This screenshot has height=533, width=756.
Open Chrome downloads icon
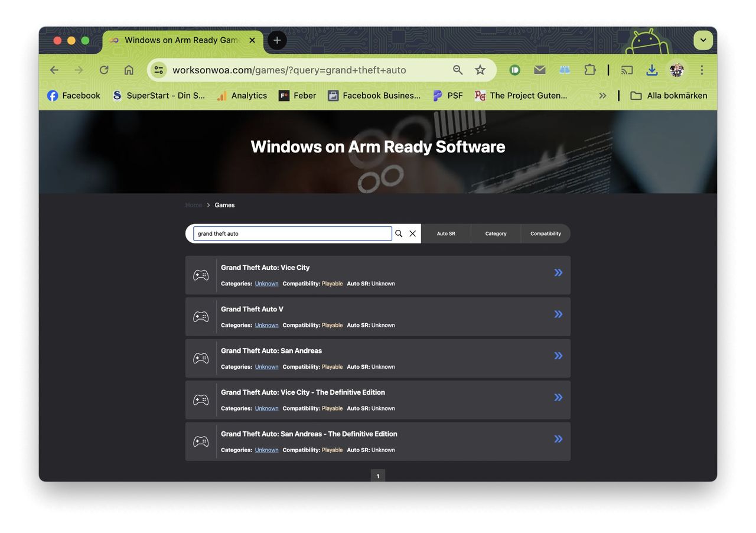(x=651, y=70)
